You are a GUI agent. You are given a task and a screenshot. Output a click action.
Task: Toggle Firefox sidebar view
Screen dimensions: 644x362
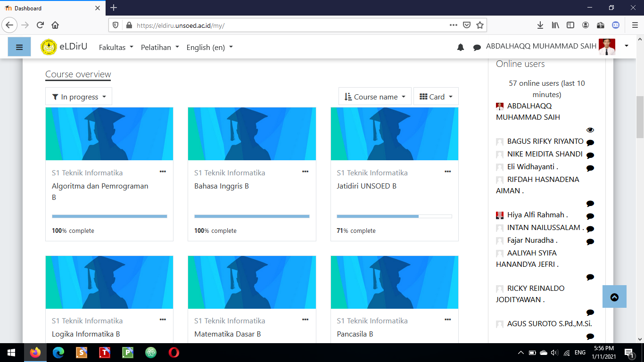(x=570, y=25)
